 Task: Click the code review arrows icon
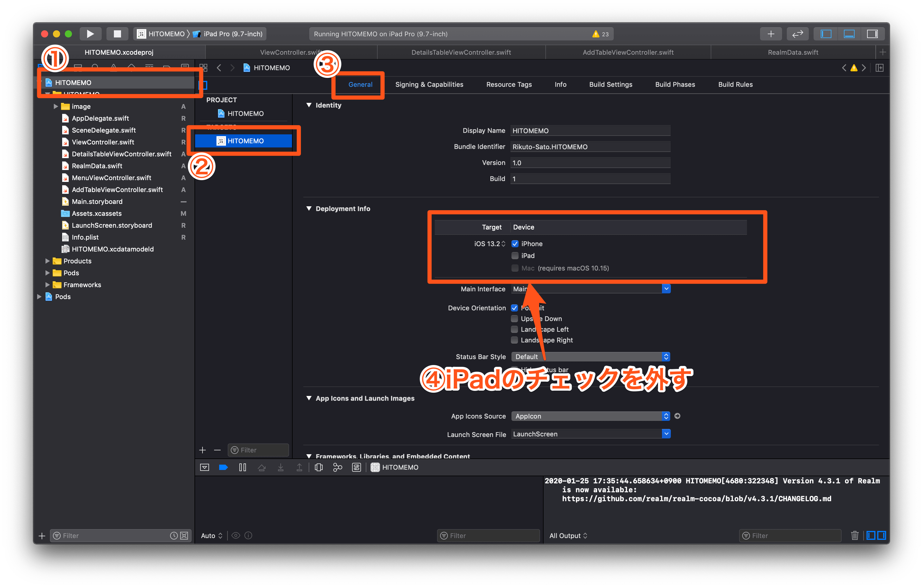pyautogui.click(x=797, y=34)
